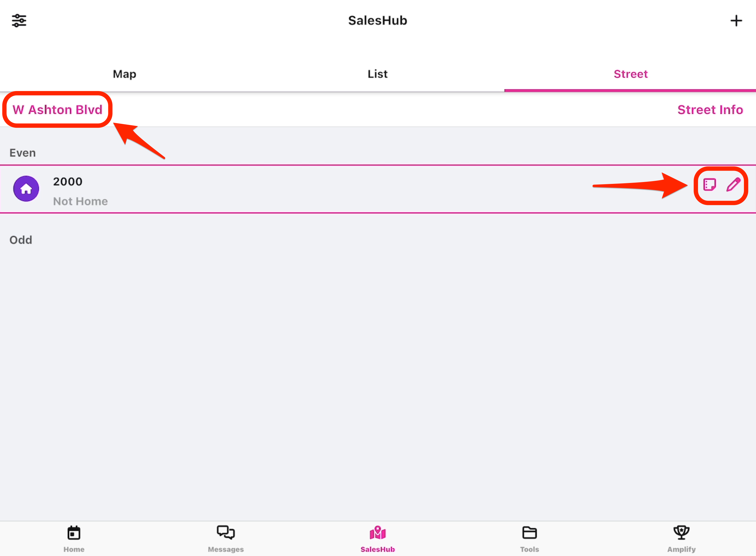Image resolution: width=756 pixels, height=556 pixels.
Task: Click the Odd section header
Action: coord(21,240)
